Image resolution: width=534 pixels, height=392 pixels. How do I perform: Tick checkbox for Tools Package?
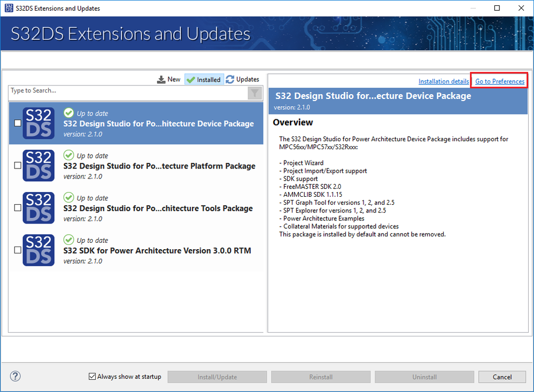[18, 207]
